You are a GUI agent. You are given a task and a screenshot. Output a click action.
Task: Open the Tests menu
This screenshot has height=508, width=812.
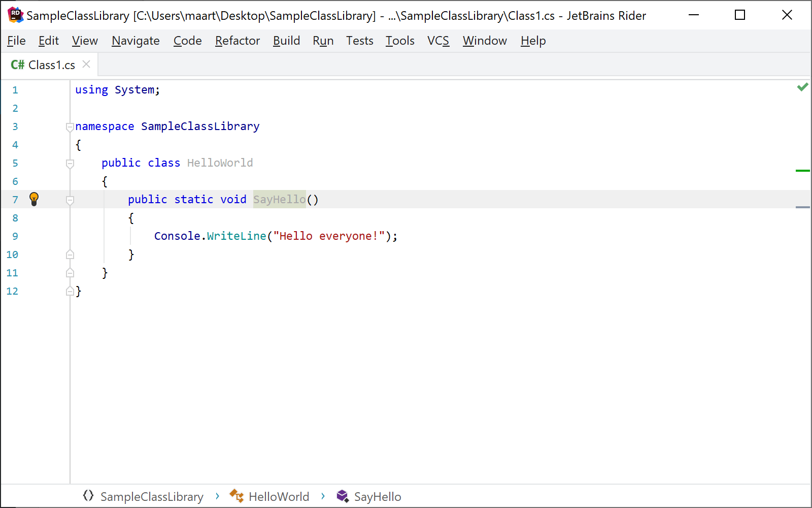pos(359,41)
